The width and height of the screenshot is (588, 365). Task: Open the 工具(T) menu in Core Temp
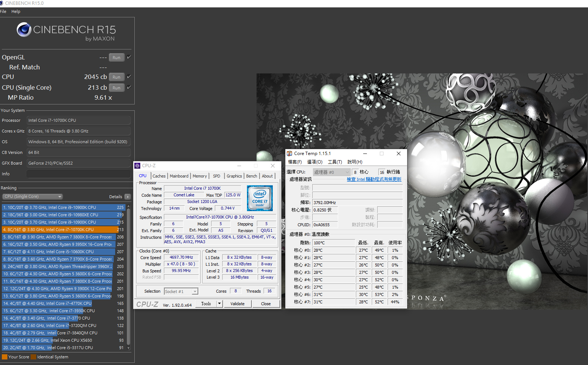tap(335, 162)
